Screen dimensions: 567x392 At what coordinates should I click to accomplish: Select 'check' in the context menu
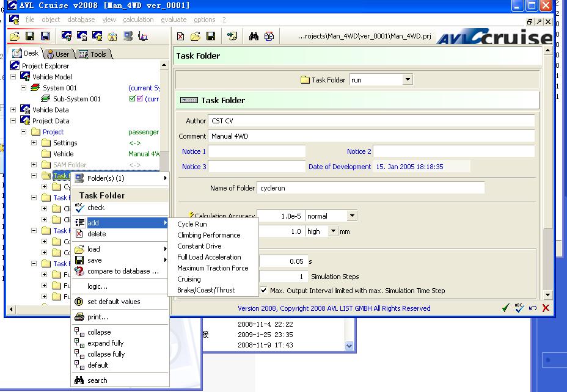tap(120, 208)
